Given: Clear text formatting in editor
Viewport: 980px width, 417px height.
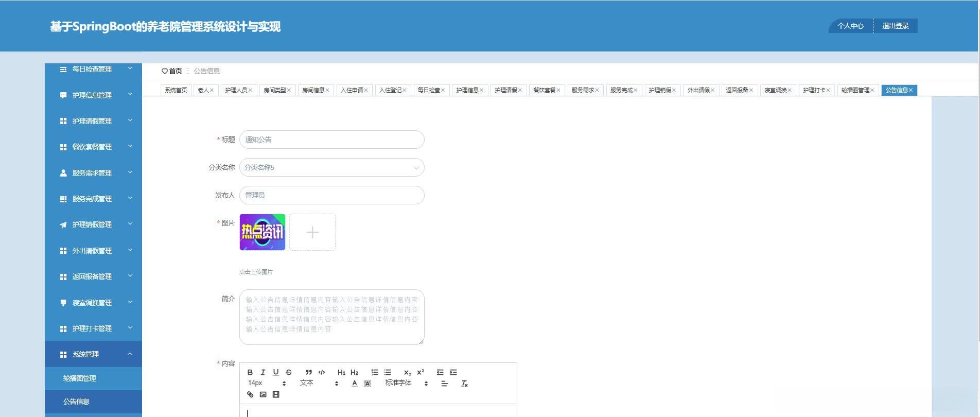Looking at the screenshot, I should (x=464, y=384).
